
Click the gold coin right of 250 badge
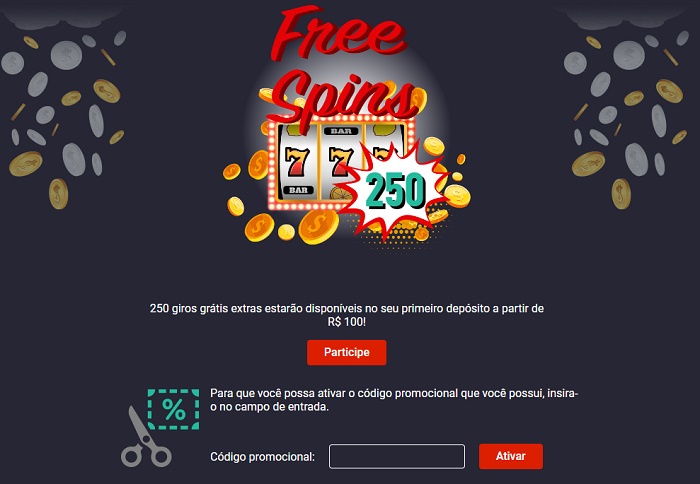point(458,196)
